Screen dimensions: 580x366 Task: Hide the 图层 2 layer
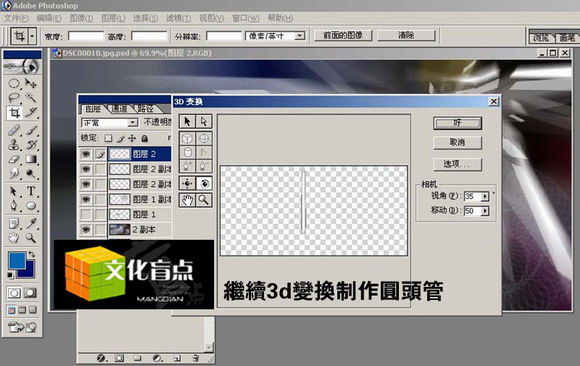click(x=86, y=154)
